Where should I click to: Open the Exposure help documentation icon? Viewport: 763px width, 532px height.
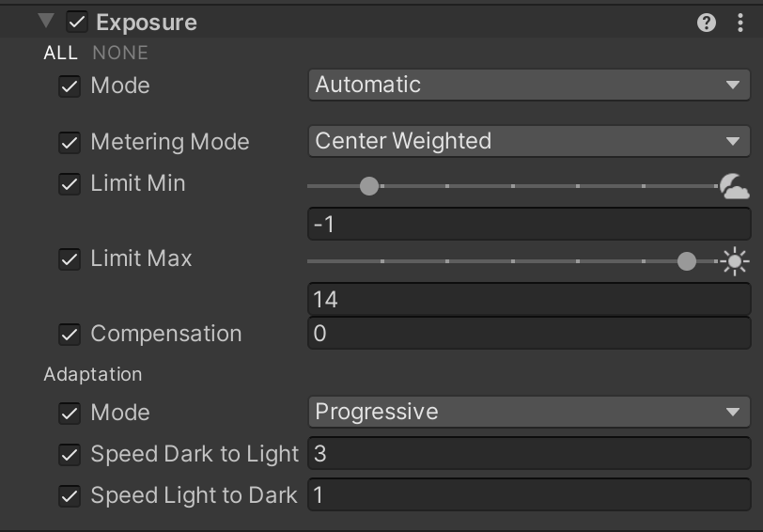click(x=706, y=23)
